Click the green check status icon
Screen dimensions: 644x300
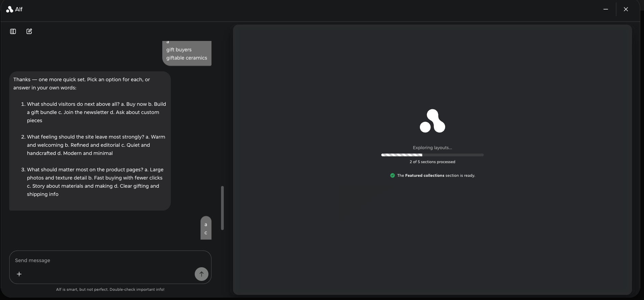pyautogui.click(x=393, y=175)
